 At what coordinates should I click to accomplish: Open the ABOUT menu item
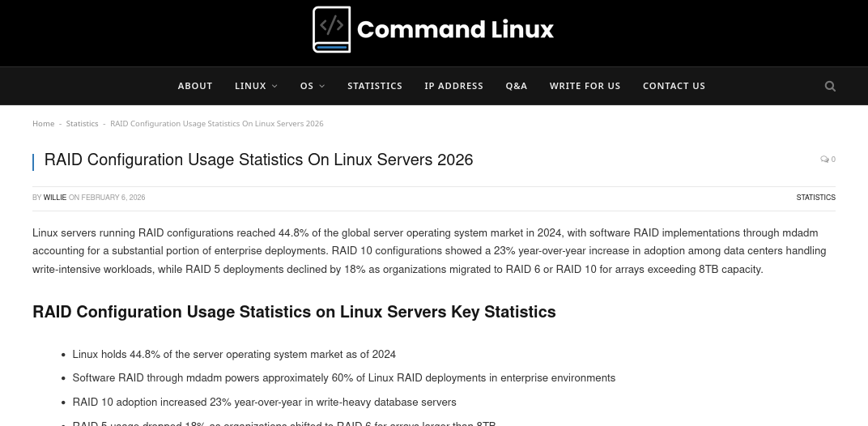pyautogui.click(x=195, y=86)
